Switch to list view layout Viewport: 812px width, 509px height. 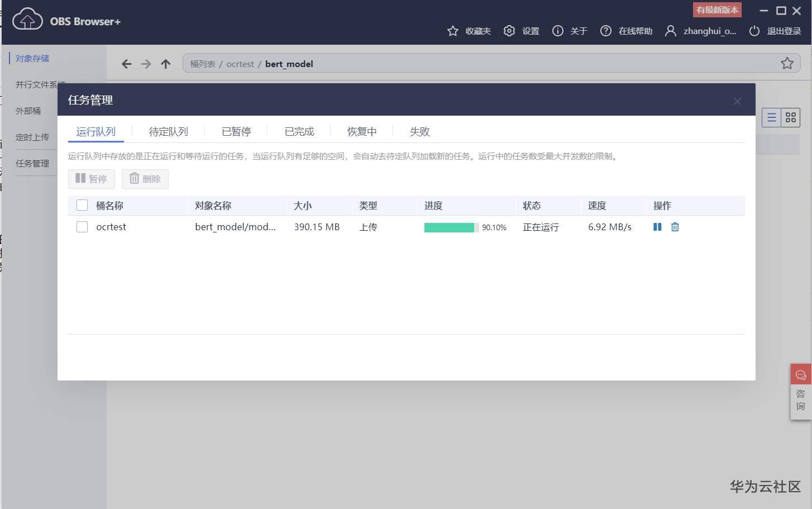771,117
